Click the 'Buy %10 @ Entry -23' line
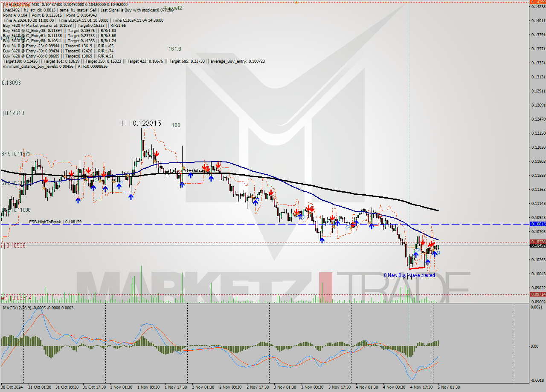The image size is (546, 392). point(58,46)
